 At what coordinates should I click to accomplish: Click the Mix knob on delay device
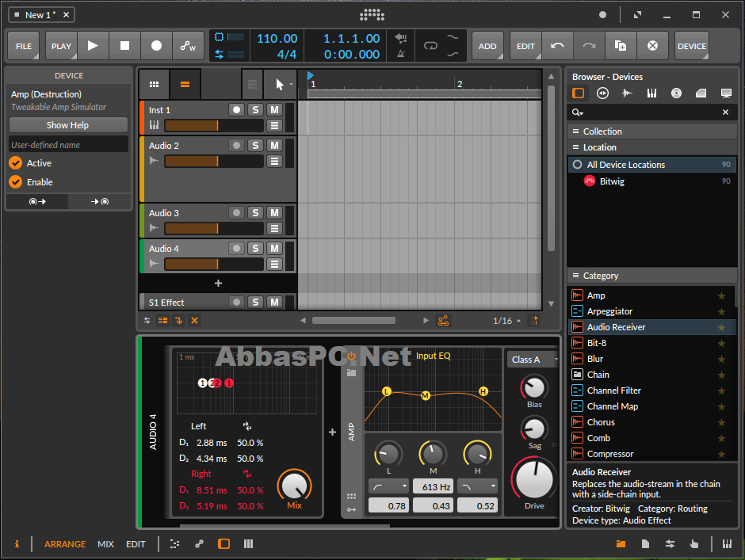pos(295,486)
